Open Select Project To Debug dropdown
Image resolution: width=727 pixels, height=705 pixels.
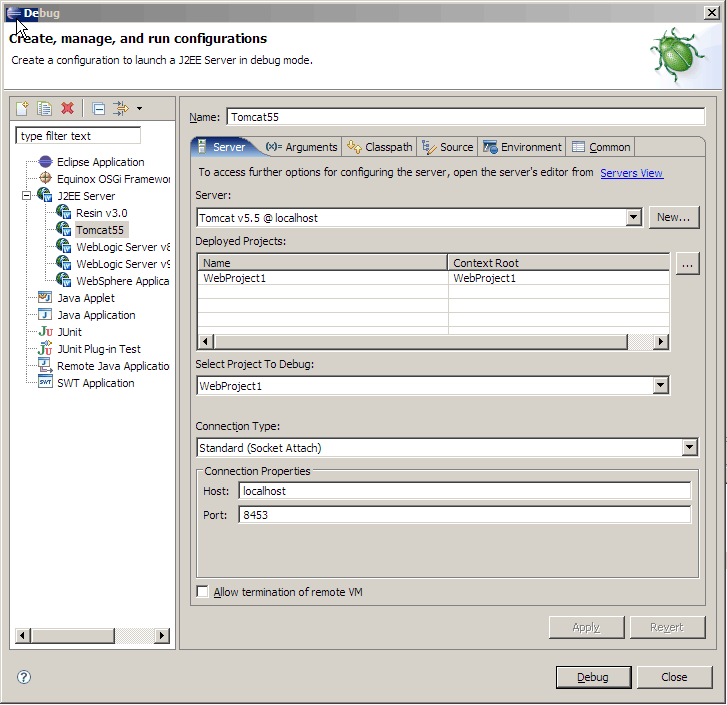click(x=660, y=385)
